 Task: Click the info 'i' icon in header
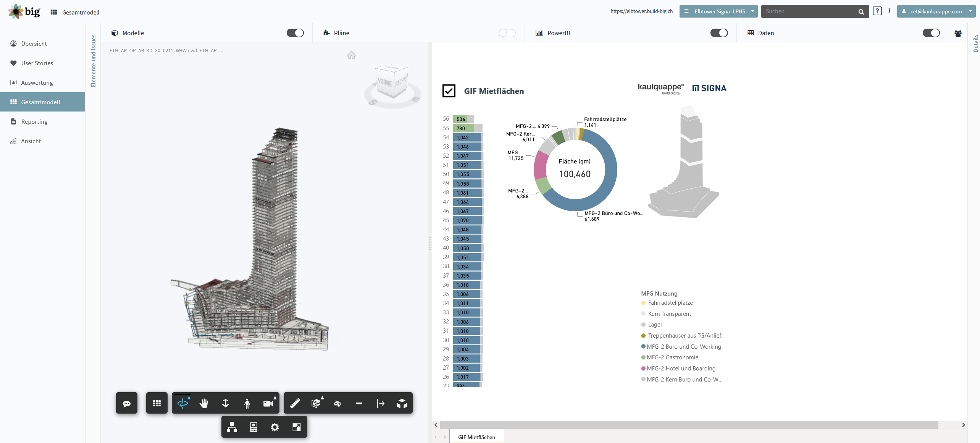(x=889, y=11)
